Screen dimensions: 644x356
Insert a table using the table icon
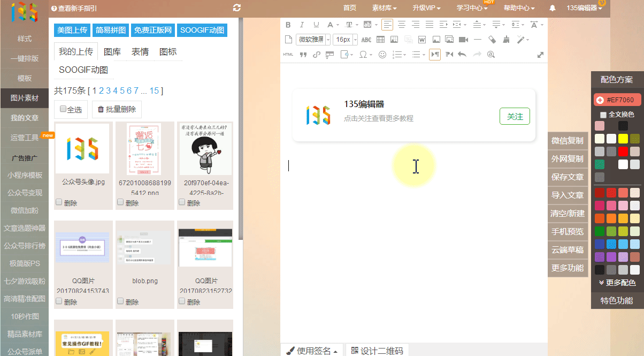pos(380,40)
